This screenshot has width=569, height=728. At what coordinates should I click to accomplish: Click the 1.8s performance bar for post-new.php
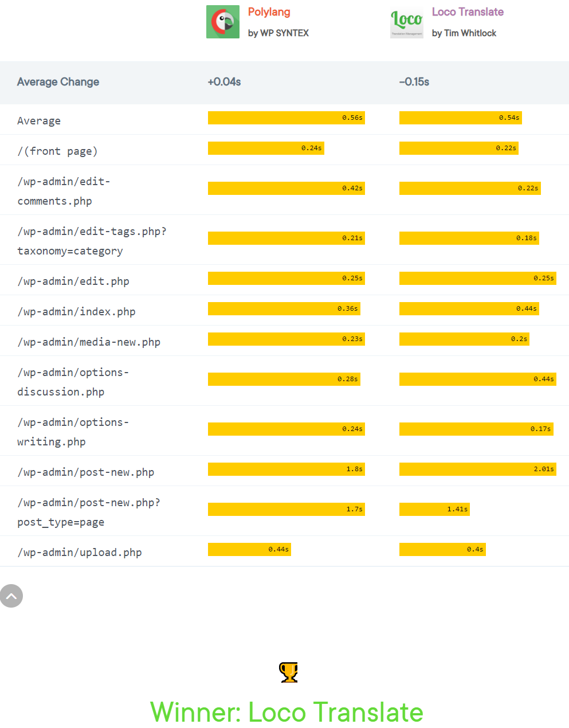(x=287, y=469)
